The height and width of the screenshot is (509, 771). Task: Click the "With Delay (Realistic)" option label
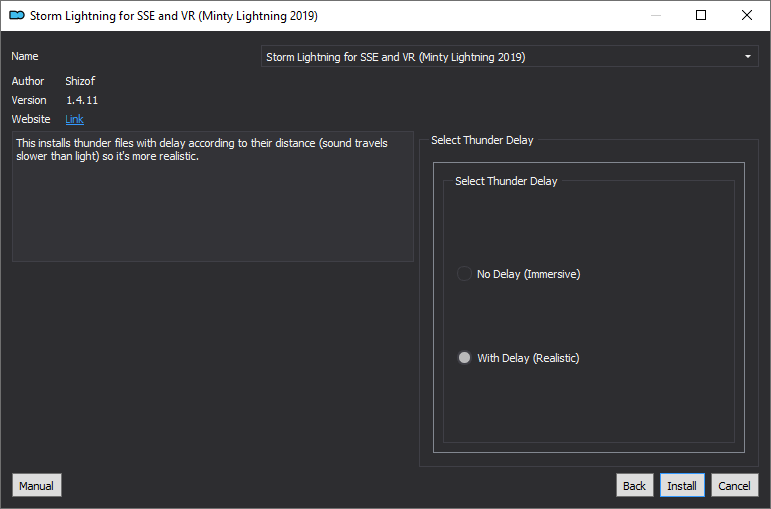[528, 358]
